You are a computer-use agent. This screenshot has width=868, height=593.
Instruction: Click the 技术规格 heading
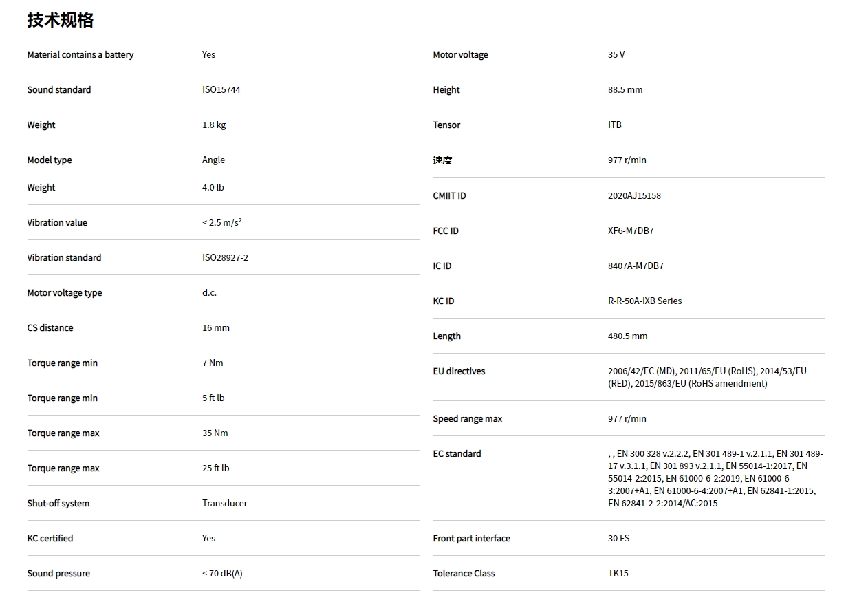61,21
